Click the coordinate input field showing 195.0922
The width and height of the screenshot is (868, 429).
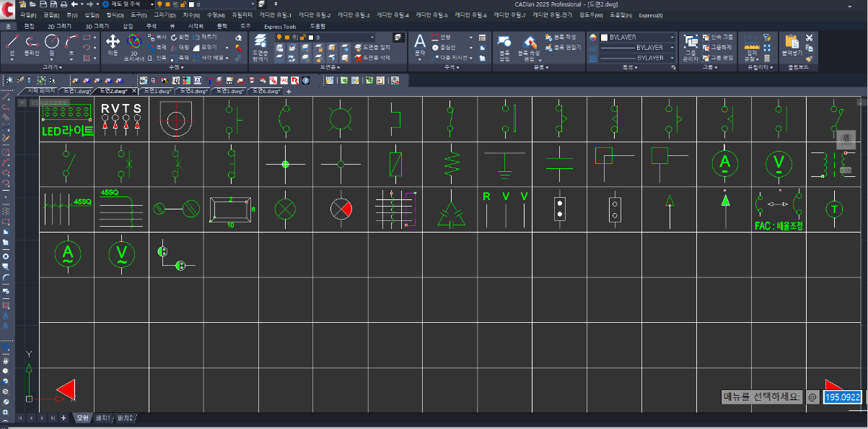843,397
